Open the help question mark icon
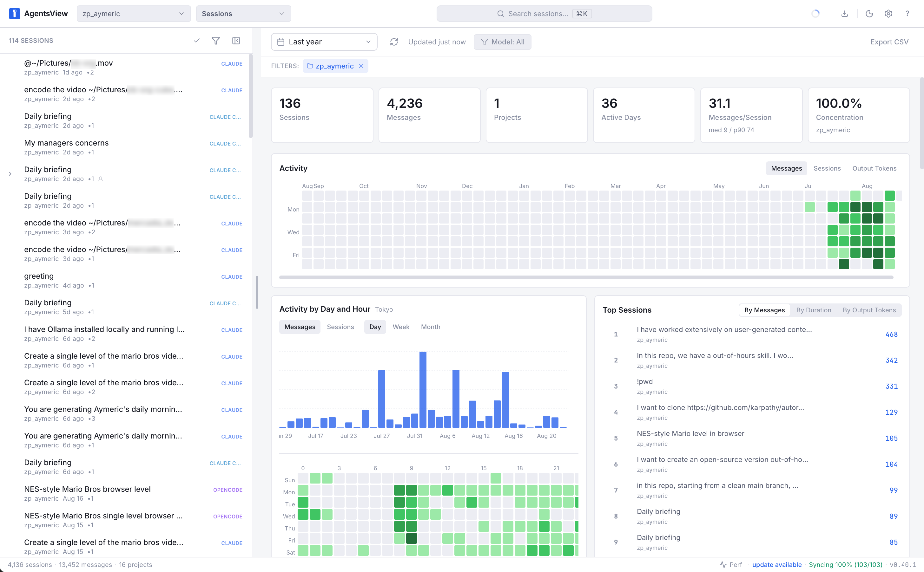The width and height of the screenshot is (924, 572). [907, 14]
